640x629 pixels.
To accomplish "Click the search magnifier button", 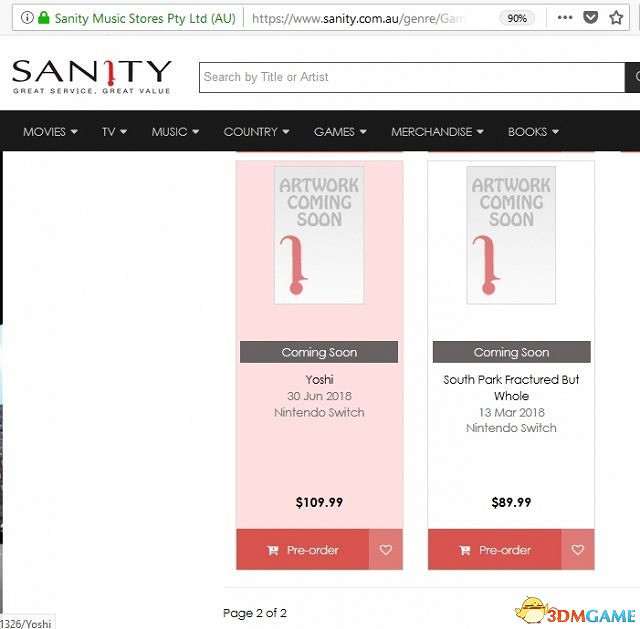I will (633, 77).
